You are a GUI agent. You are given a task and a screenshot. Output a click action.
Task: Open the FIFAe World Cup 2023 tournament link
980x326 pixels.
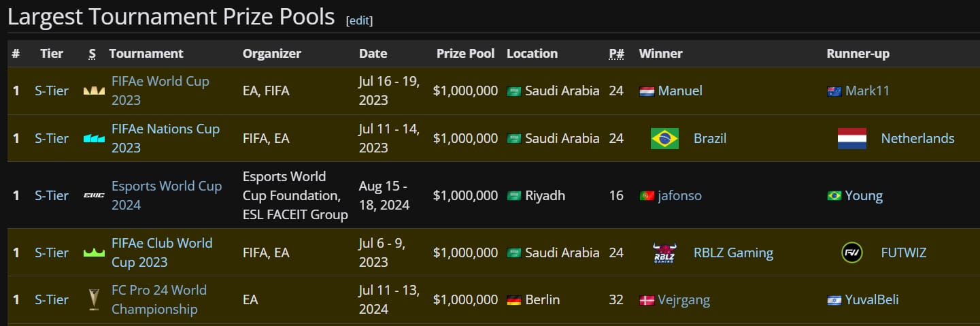(160, 91)
